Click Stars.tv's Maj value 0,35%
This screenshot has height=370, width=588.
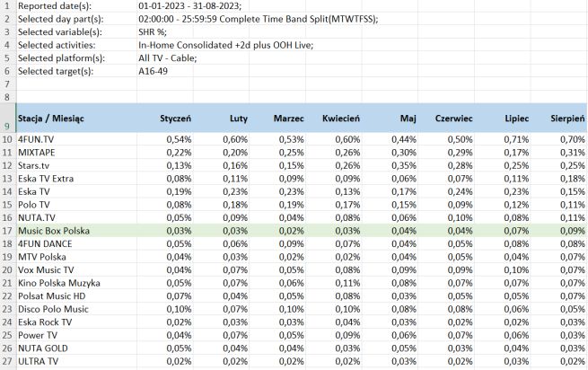404,165
